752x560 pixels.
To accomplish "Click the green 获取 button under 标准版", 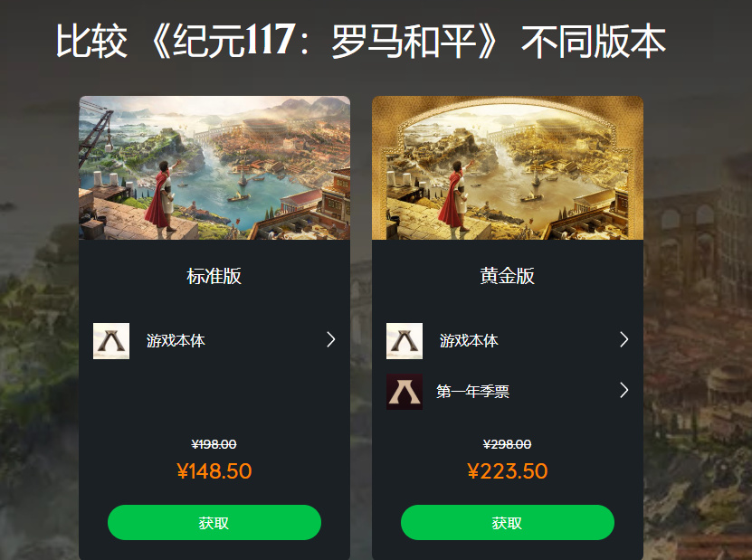I will (x=214, y=523).
